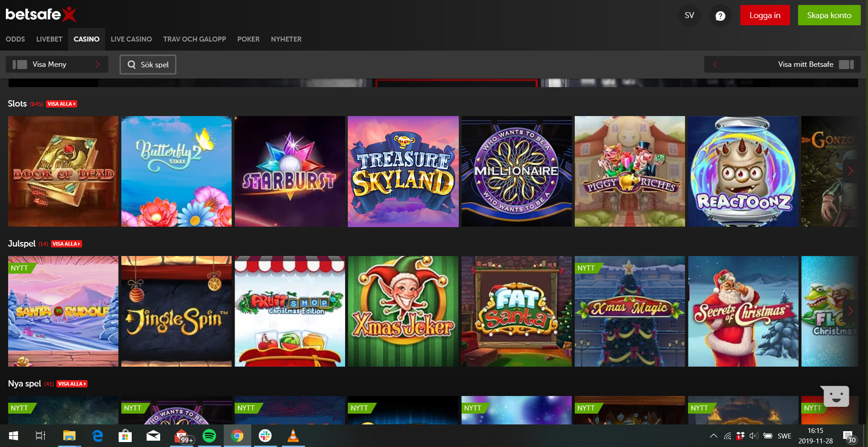868x447 pixels.
Task: Open the Treasure Skyland game
Action: pos(403,172)
